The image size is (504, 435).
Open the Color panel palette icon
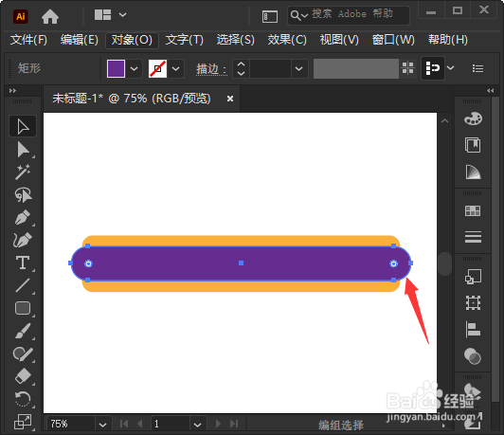473,118
